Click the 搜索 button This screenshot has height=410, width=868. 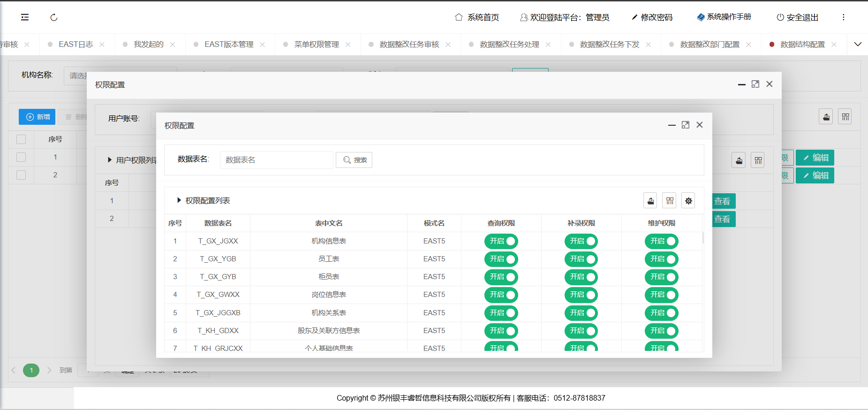tap(354, 160)
